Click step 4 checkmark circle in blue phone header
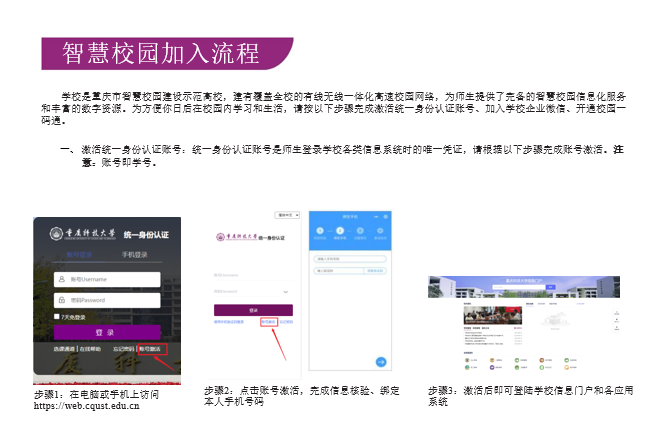This screenshot has height=447, width=666. tap(380, 231)
